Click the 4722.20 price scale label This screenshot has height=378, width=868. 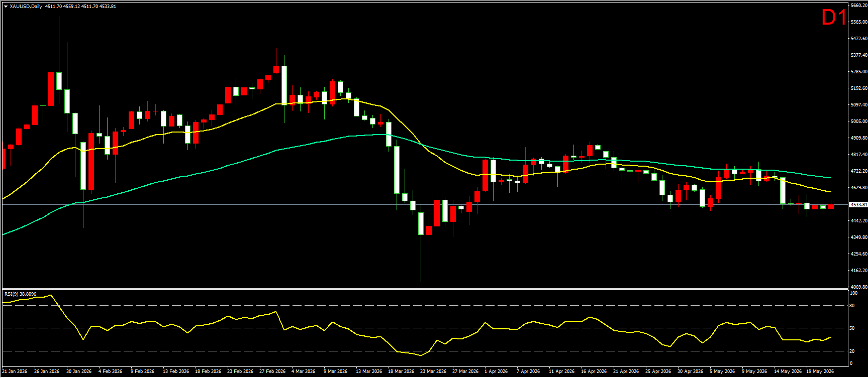(x=858, y=171)
